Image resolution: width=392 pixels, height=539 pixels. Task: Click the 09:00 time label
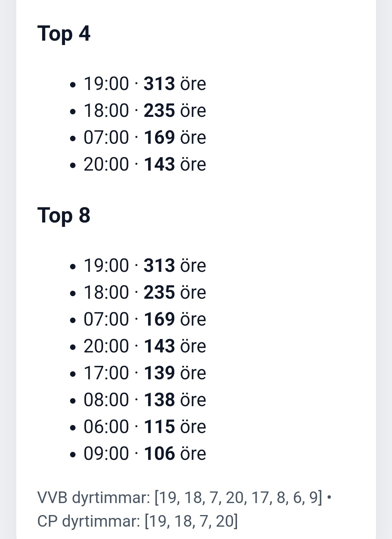coord(106,454)
